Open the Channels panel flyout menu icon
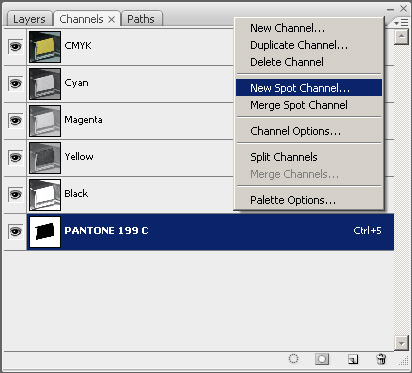The height and width of the screenshot is (373, 412). [x=401, y=23]
